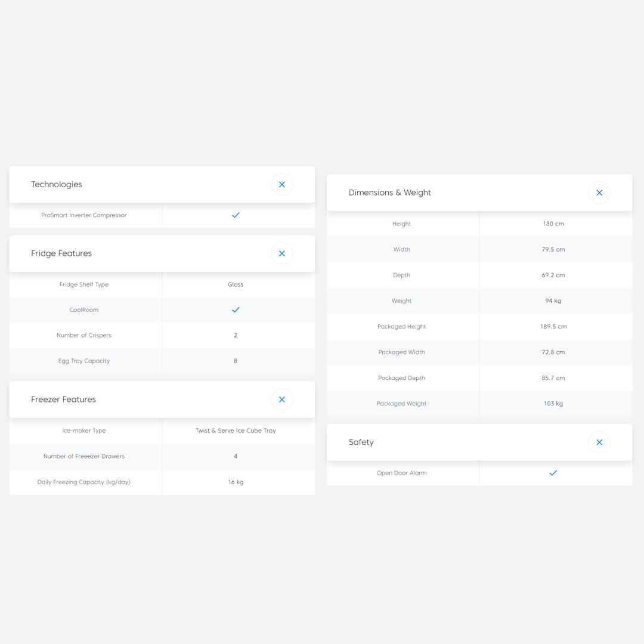
Task: Click the Dimensions & Weight heading
Action: [390, 193]
